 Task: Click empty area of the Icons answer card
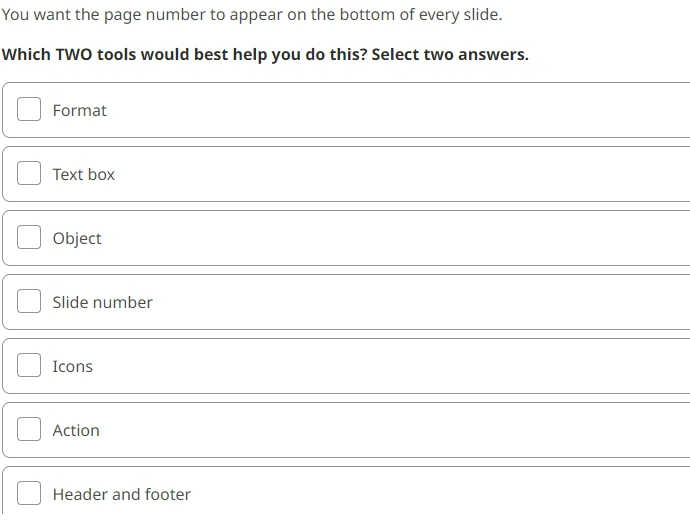click(396, 366)
